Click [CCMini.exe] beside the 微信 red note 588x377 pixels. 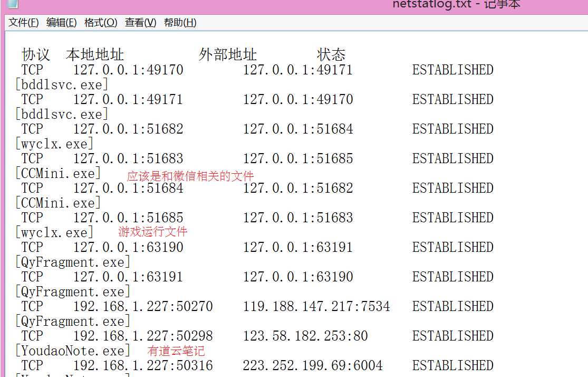[58, 174]
